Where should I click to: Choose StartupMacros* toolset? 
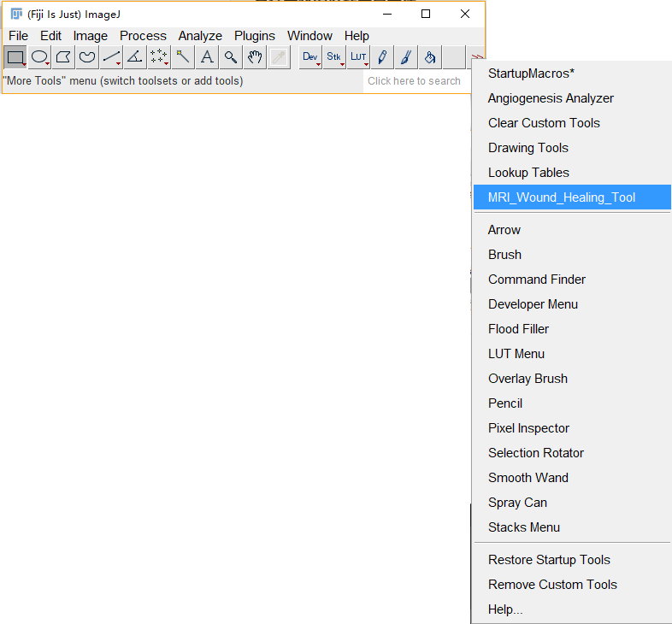tap(572, 74)
